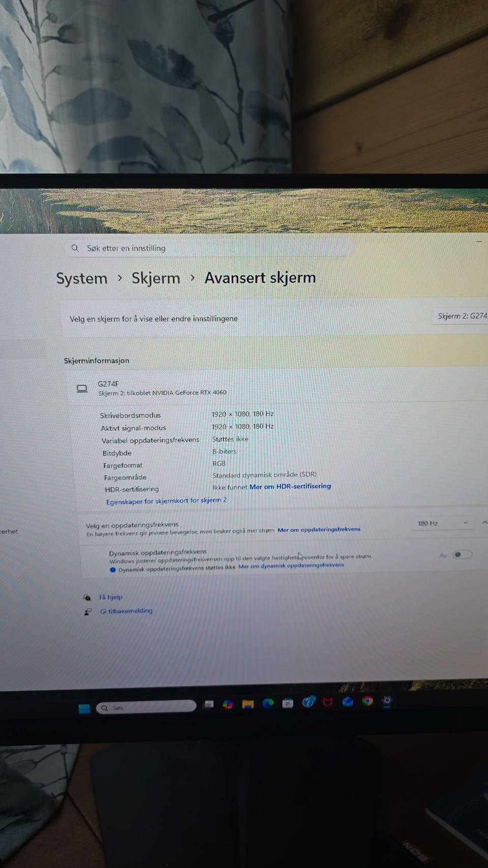Click the Gi tilbakemelding link
The width and height of the screenshot is (488, 868).
pos(126,611)
